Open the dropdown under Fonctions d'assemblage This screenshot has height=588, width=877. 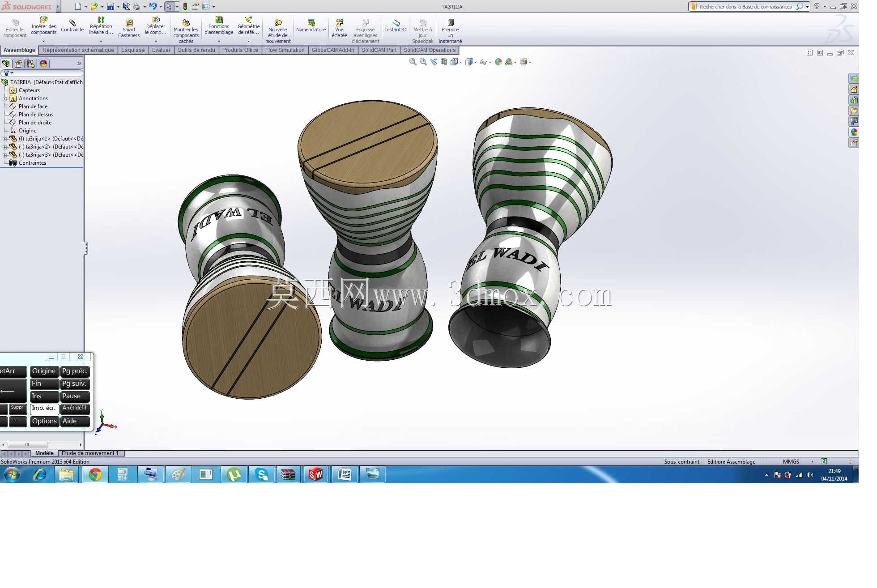219,41
